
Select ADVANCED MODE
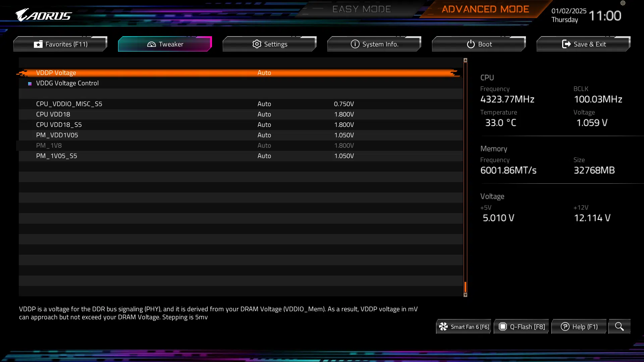click(485, 9)
